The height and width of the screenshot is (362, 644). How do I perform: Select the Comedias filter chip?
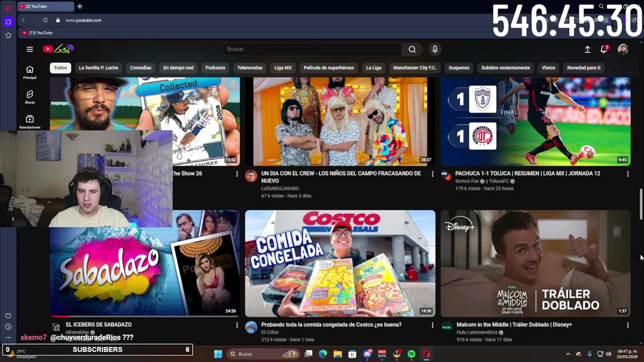click(x=141, y=68)
